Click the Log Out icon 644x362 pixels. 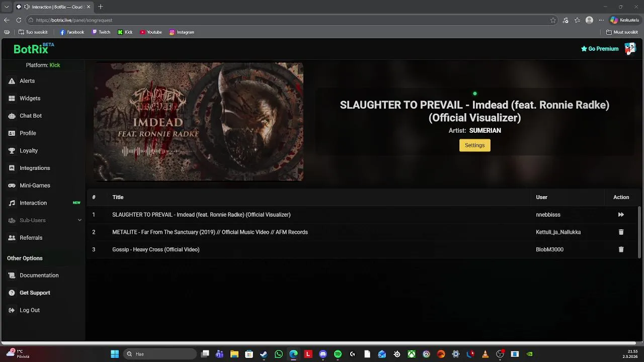[12, 310]
